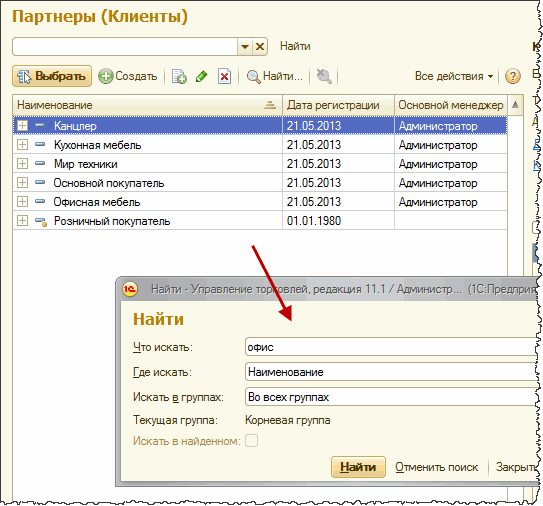Screen dimensions: 543x506
Task: Click the Розничный покупатель row item icon
Action: pyautogui.click(x=41, y=221)
